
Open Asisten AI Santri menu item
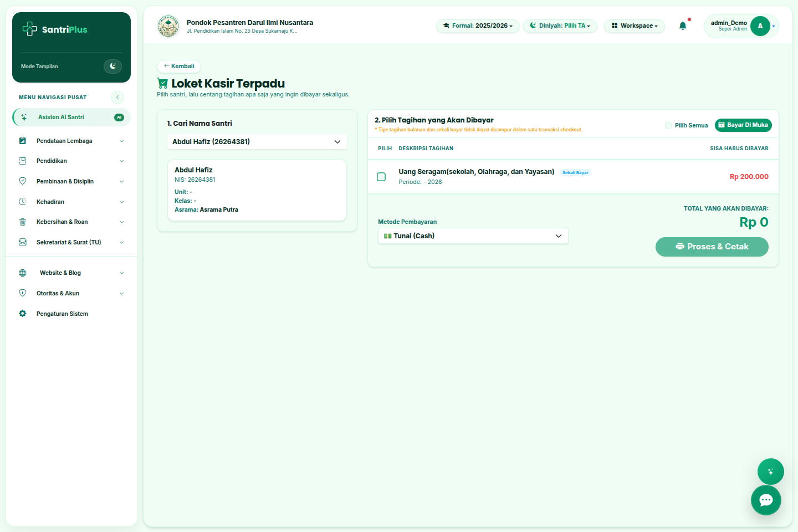(71, 117)
